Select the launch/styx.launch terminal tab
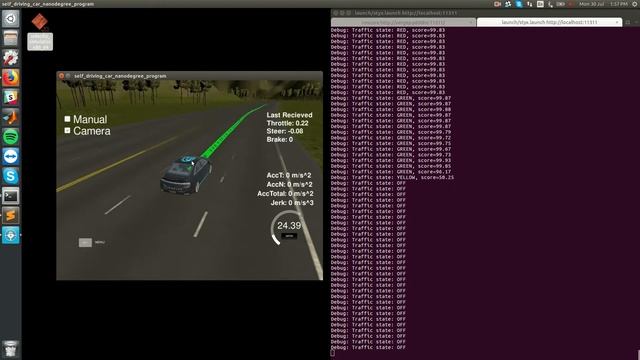Viewport: 640px width, 360px height. pyautogui.click(x=549, y=22)
